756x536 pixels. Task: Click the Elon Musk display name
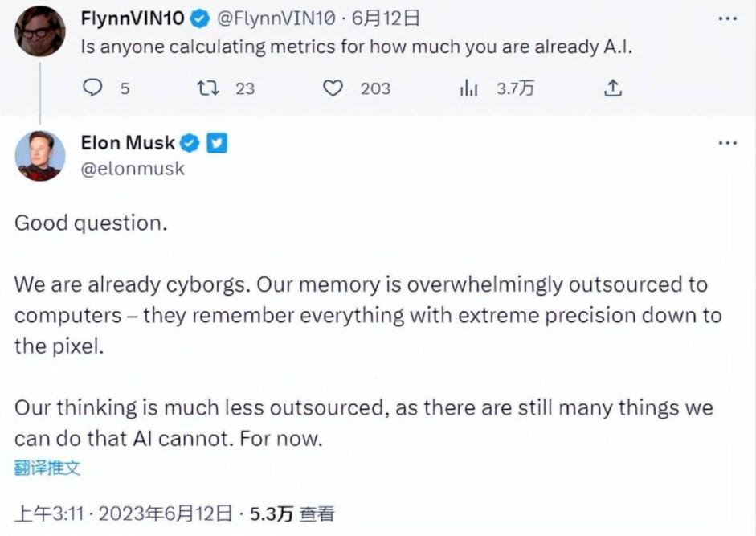point(128,143)
